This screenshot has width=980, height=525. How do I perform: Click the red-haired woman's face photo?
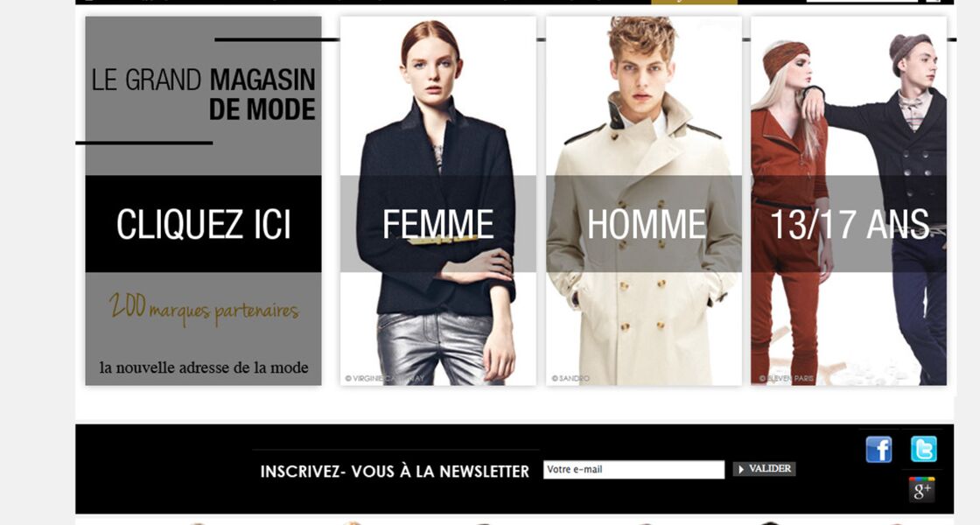(x=432, y=67)
